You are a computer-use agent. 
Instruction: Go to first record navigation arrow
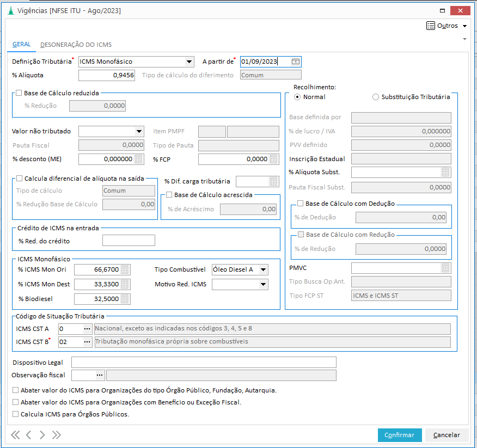(x=15, y=434)
